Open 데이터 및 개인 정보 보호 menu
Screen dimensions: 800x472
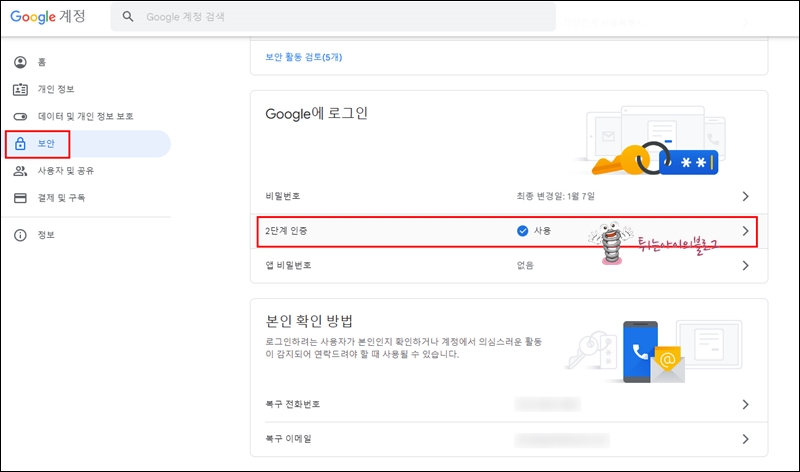click(x=87, y=116)
